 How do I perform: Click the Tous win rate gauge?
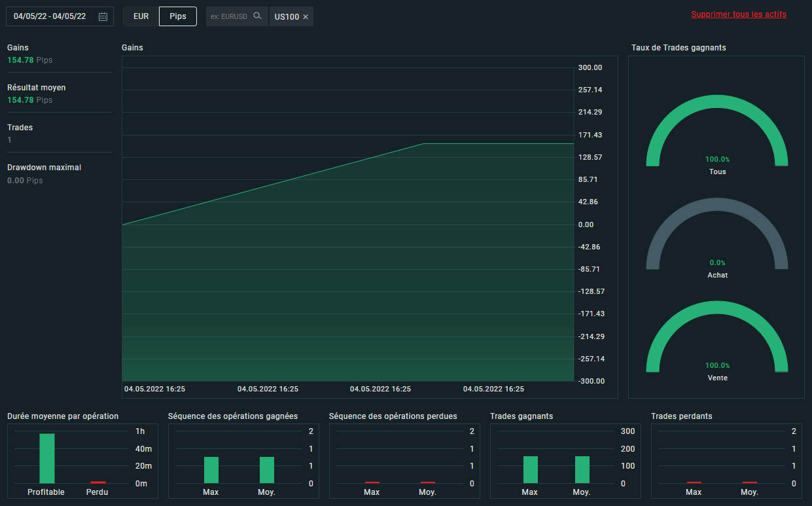pos(717,131)
